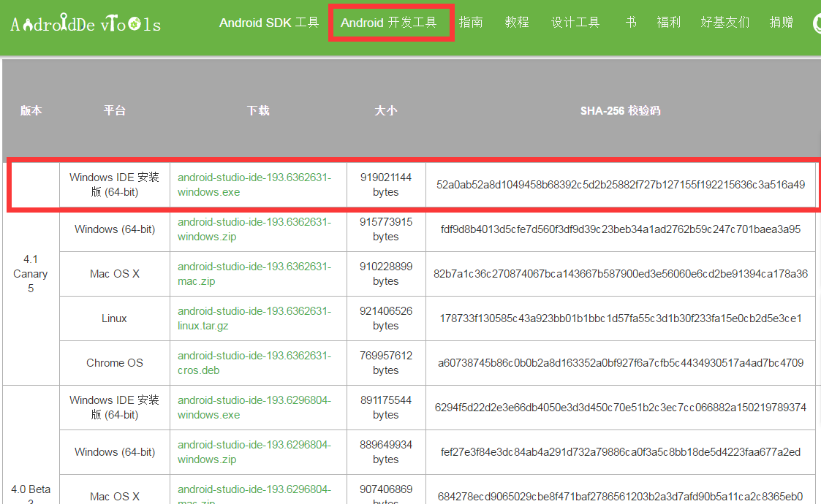Open the 教程 nav item
Image resolution: width=821 pixels, height=504 pixels.
click(x=517, y=23)
